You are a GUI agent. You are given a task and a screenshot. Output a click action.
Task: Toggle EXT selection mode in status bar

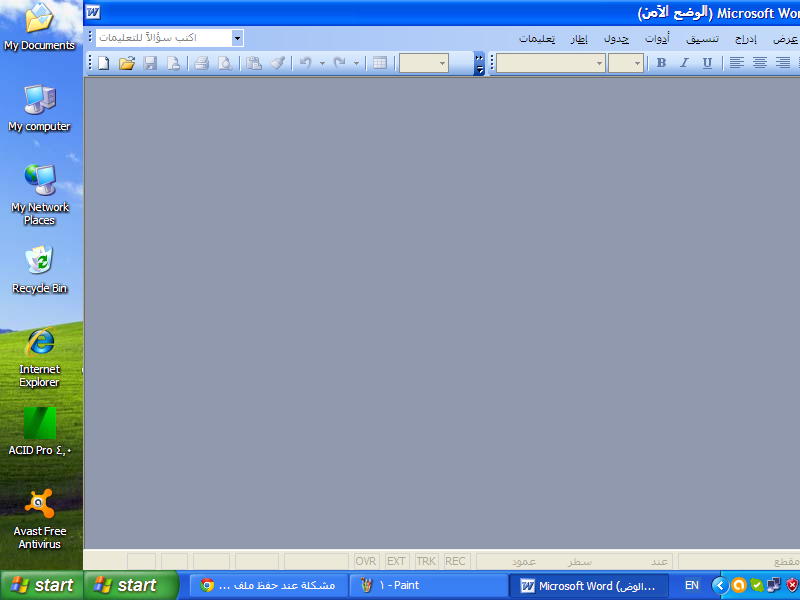click(396, 561)
